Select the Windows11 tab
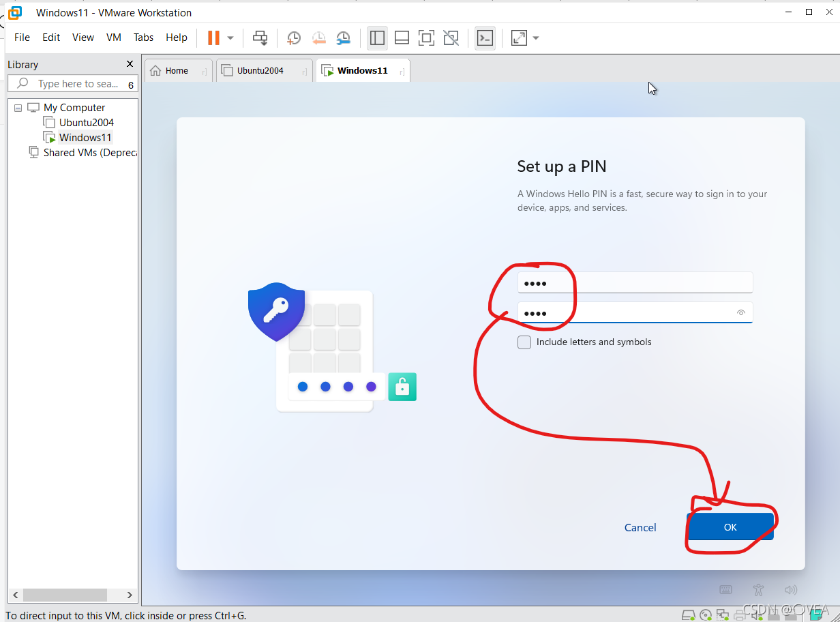840x622 pixels. 363,71
